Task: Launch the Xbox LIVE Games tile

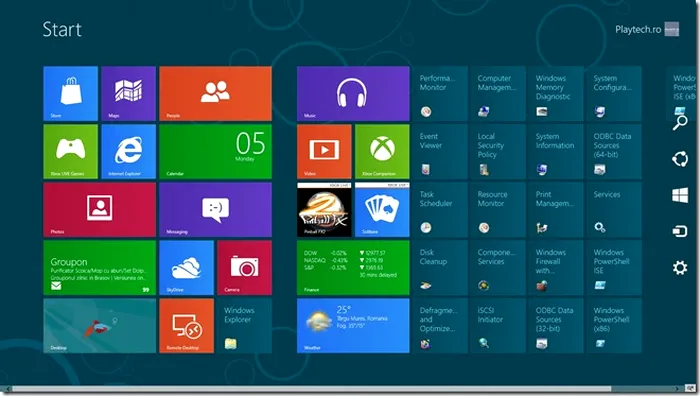Action: pyautogui.click(x=71, y=151)
